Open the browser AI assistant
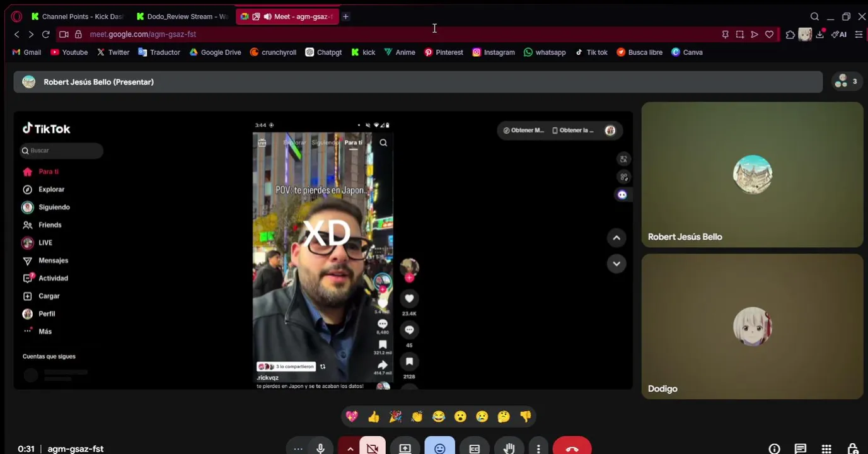 point(839,34)
